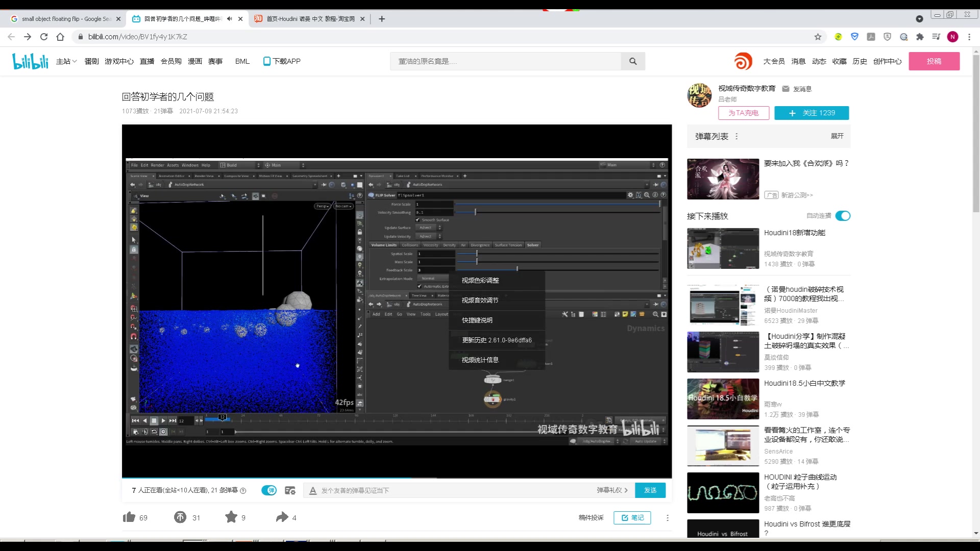The height and width of the screenshot is (551, 980).
Task: Click search magnifier button in bilibili header
Action: pos(633,61)
